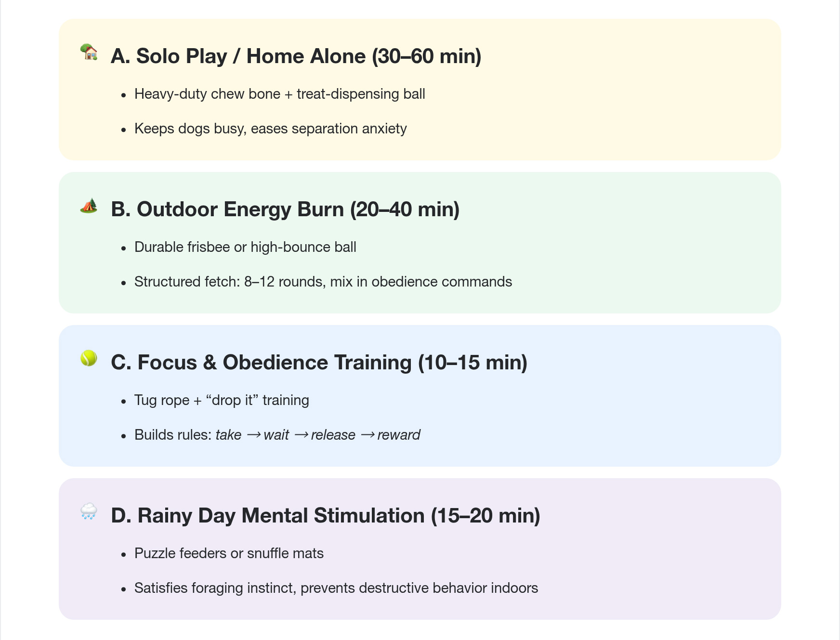
Task: Select the 'A. Solo Play / Home Alone' heading
Action: (296, 56)
